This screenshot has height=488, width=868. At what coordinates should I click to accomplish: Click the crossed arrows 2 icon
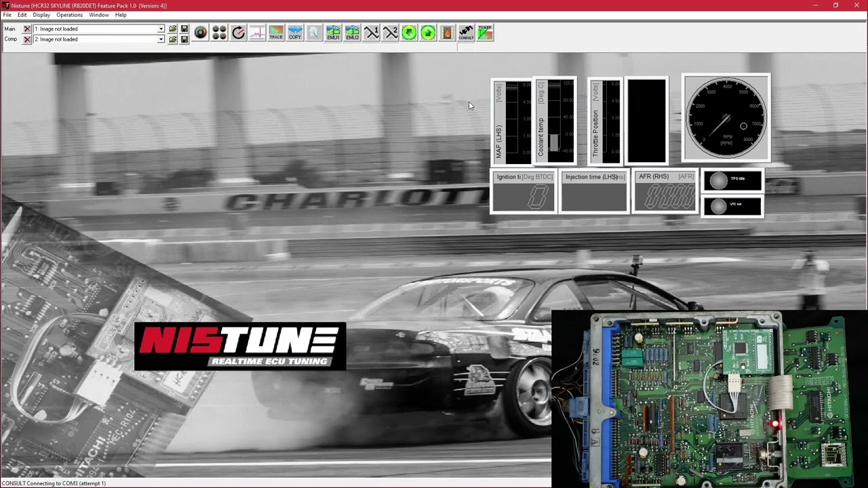390,33
